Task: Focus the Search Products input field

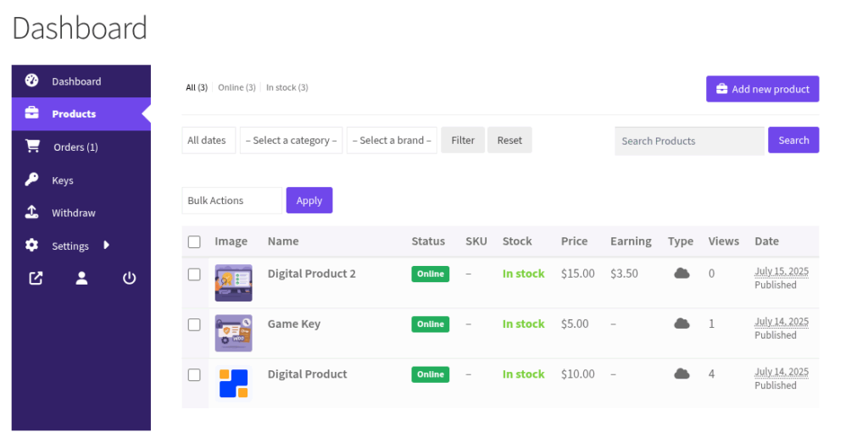Action: [689, 141]
